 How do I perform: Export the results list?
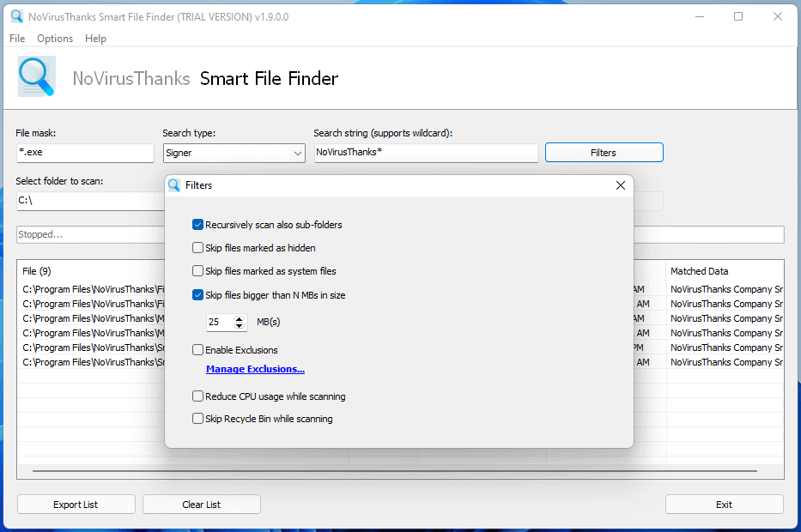(x=76, y=504)
